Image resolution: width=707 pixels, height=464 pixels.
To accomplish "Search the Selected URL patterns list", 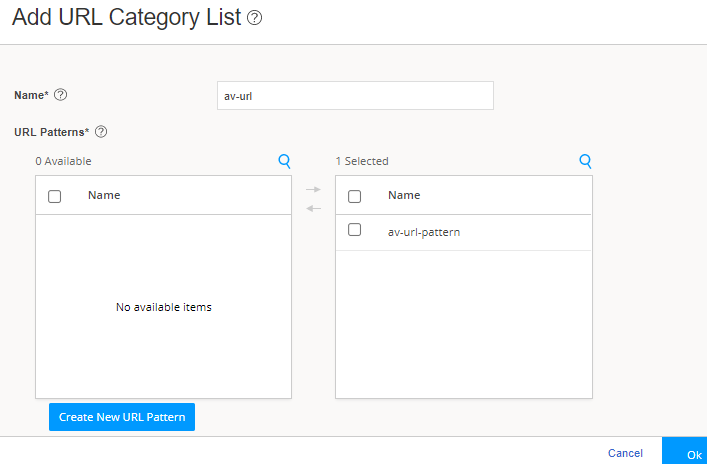I will tap(585, 161).
